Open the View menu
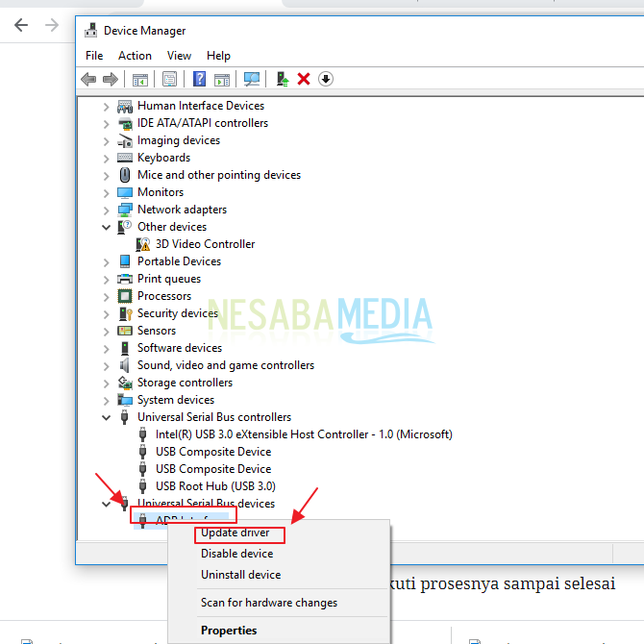The width and height of the screenshot is (644, 644). pyautogui.click(x=179, y=56)
